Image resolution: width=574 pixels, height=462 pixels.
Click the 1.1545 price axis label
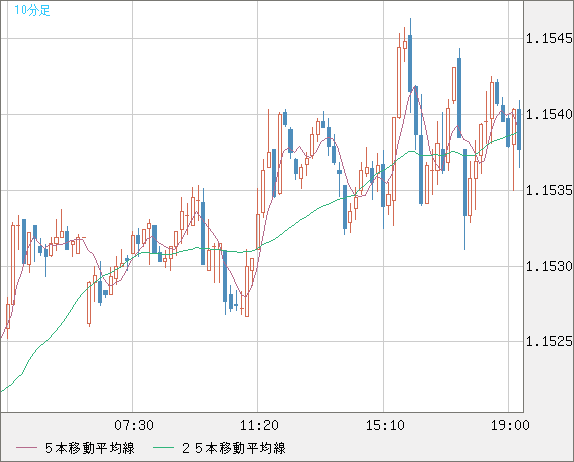[x=549, y=38]
